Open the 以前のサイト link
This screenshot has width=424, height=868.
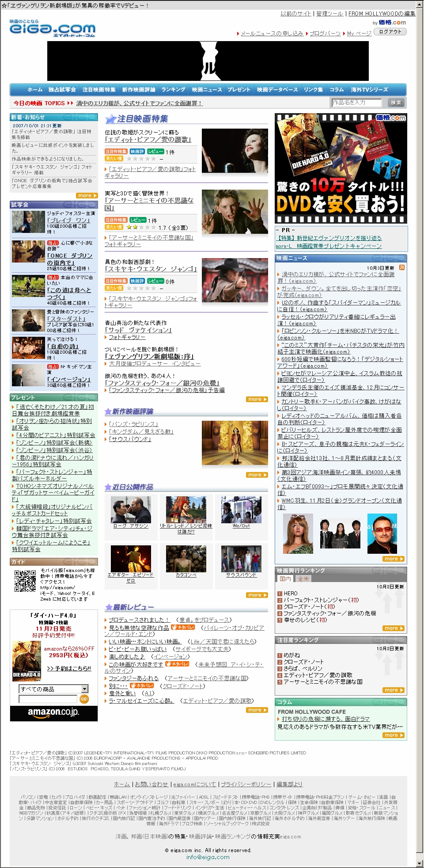click(x=296, y=14)
